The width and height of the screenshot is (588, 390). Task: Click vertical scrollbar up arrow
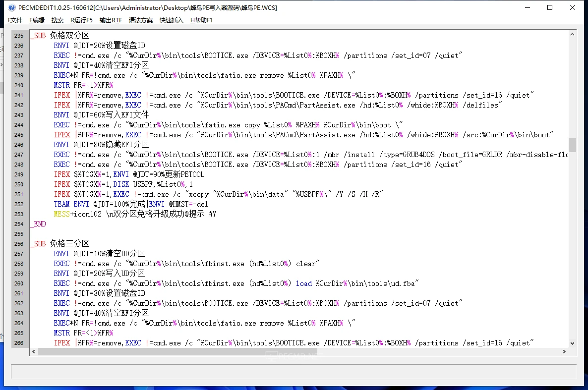pos(572,35)
